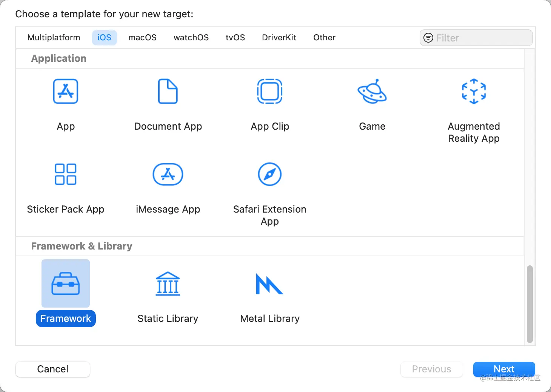The height and width of the screenshot is (392, 551).
Task: Click the filter icon in the search field
Action: pos(428,38)
